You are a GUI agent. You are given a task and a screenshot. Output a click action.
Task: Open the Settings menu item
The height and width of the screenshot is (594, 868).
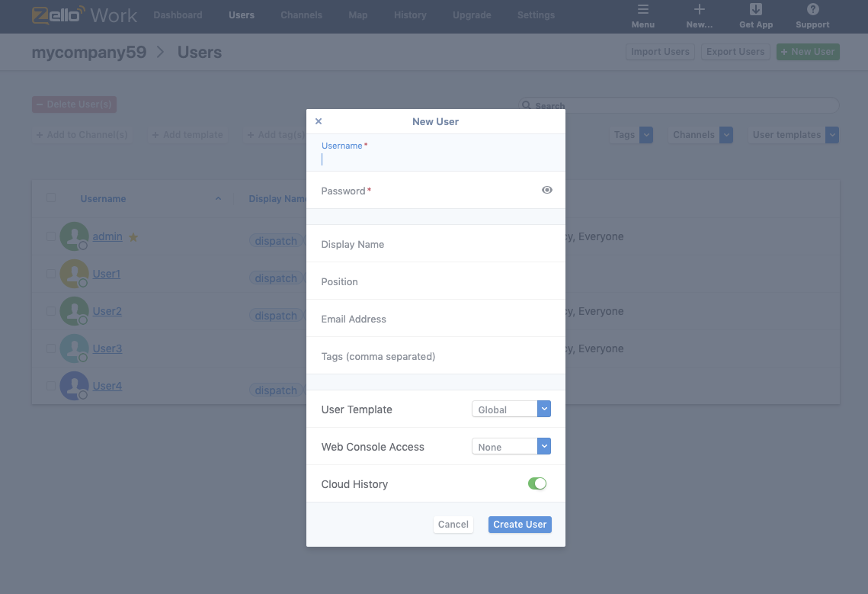536,14
